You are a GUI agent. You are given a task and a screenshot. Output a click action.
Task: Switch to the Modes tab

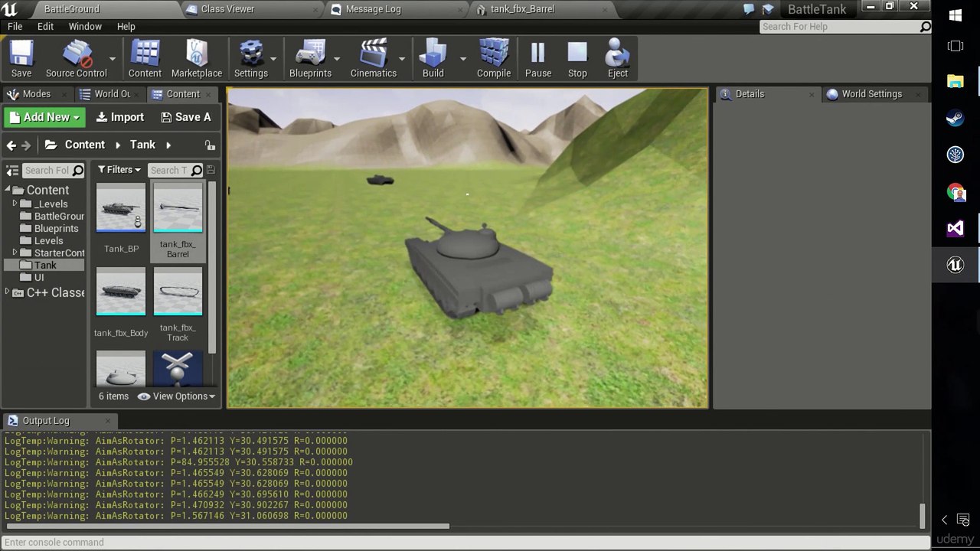click(36, 94)
